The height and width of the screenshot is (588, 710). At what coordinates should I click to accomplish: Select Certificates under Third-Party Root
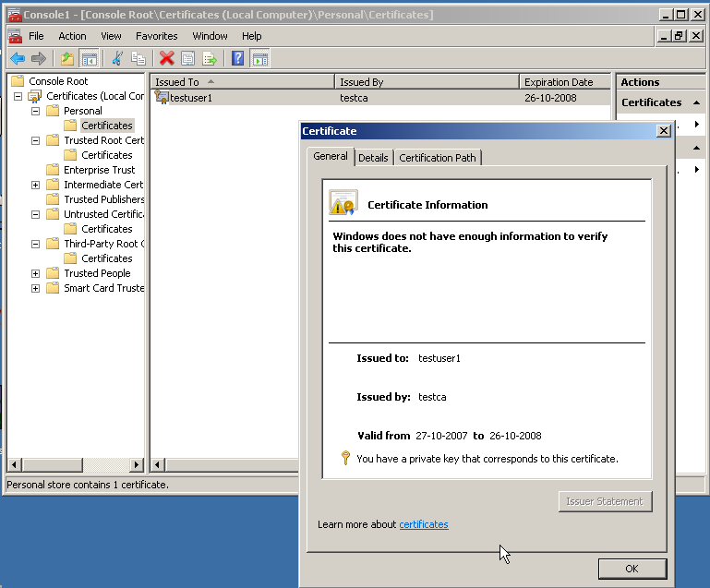(x=107, y=258)
